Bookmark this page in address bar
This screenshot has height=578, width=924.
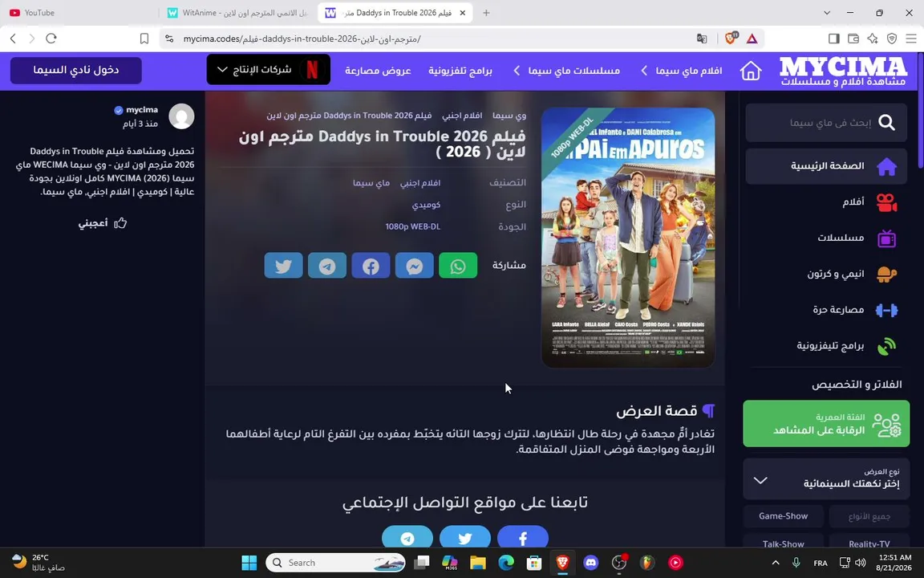click(144, 39)
